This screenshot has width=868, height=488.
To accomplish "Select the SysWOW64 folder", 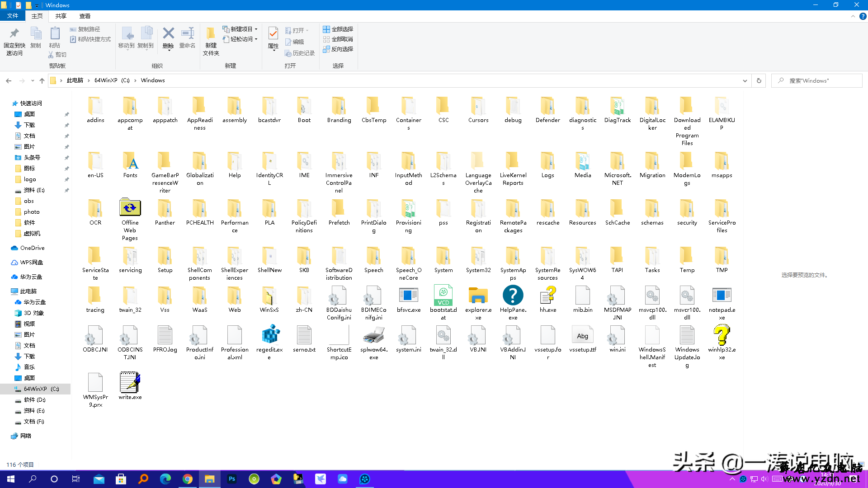I will (x=583, y=263).
